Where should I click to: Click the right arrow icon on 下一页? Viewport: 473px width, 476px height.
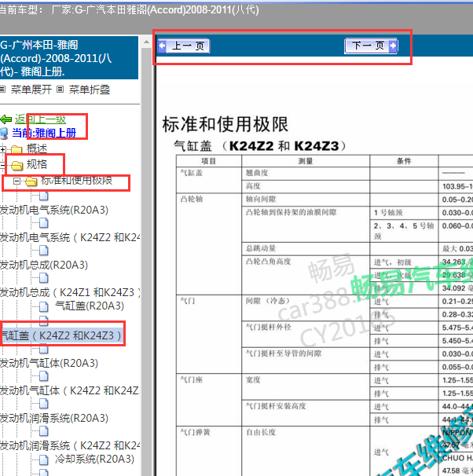point(393,46)
